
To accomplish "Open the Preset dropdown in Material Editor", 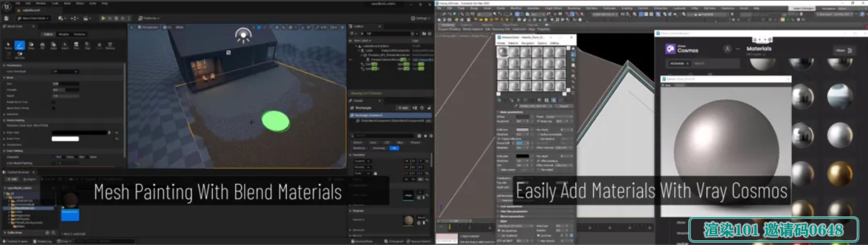I will 560,116.
